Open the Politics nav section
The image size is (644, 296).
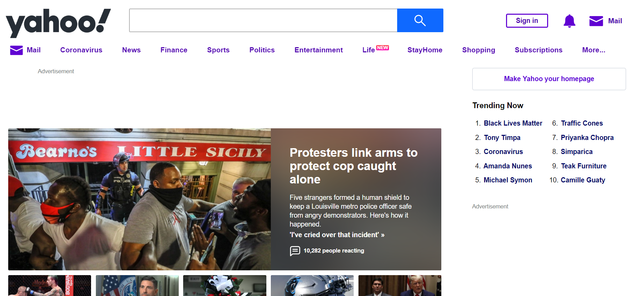[x=262, y=50]
